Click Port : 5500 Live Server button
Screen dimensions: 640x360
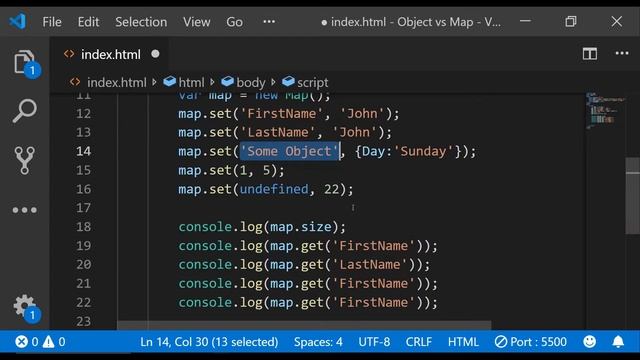[531, 342]
